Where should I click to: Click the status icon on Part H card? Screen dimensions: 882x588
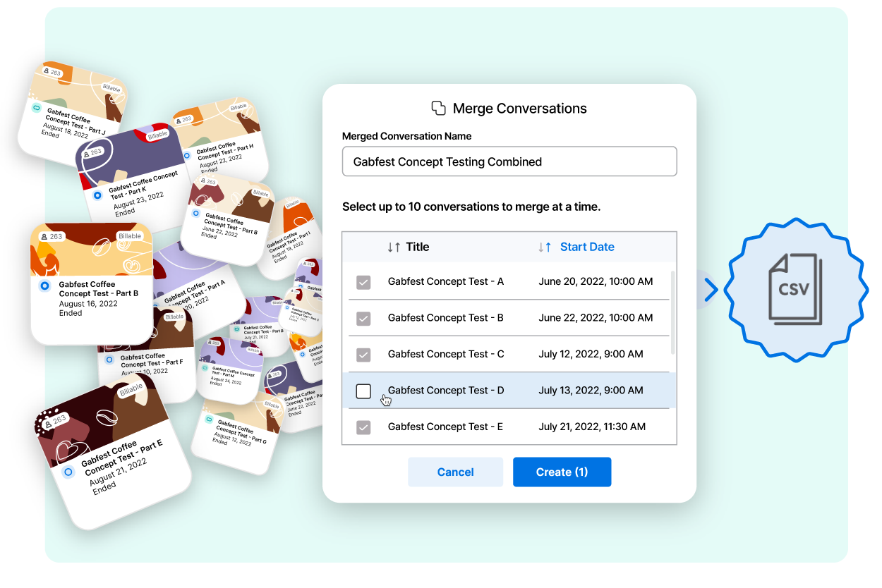pos(186,155)
